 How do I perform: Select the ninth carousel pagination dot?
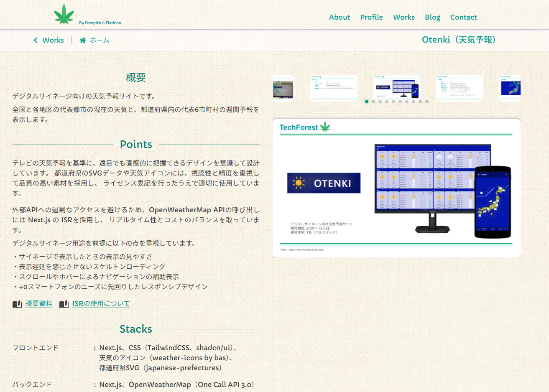click(x=420, y=102)
